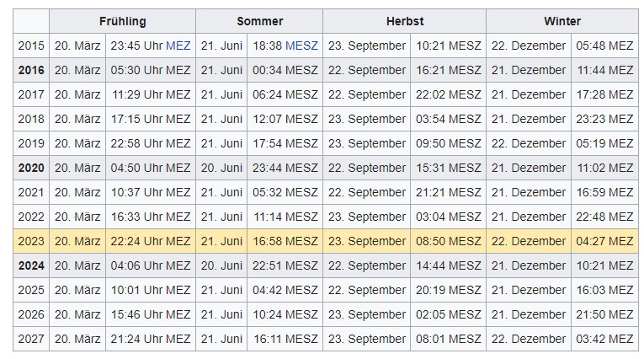This screenshot has height=359, width=644.
Task: Click the 2020 year cell
Action: [31, 168]
